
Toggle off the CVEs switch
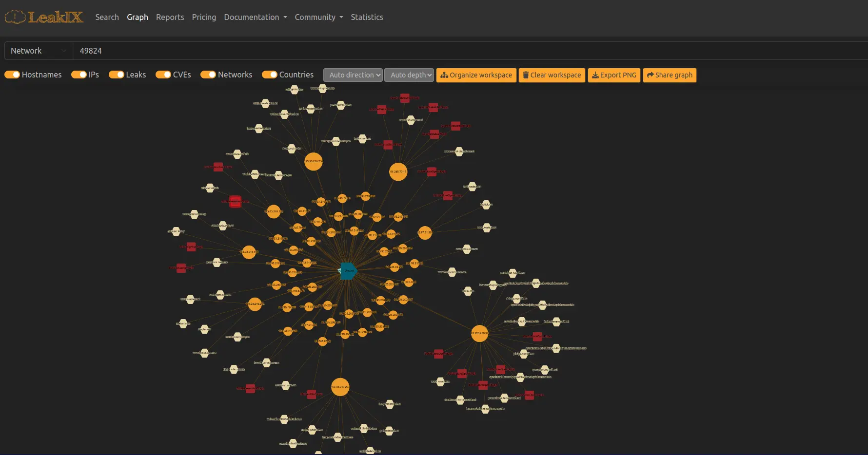[x=162, y=75]
